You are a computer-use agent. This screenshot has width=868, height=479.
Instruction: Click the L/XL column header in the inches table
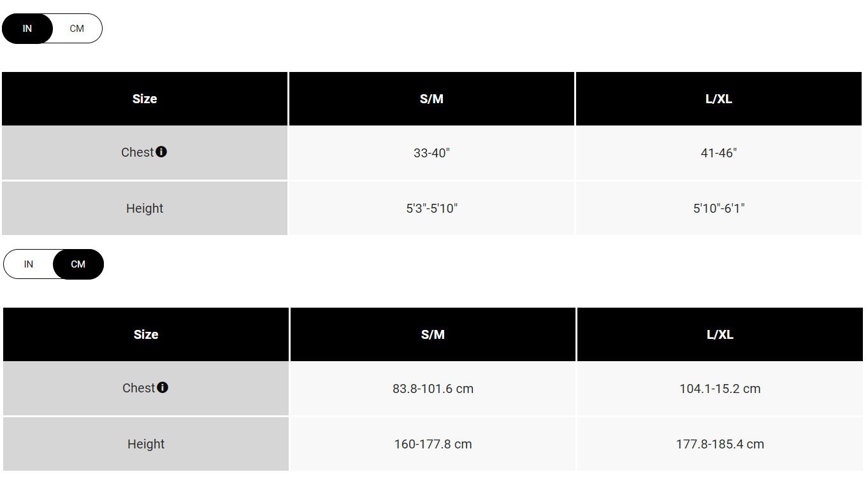(x=719, y=99)
